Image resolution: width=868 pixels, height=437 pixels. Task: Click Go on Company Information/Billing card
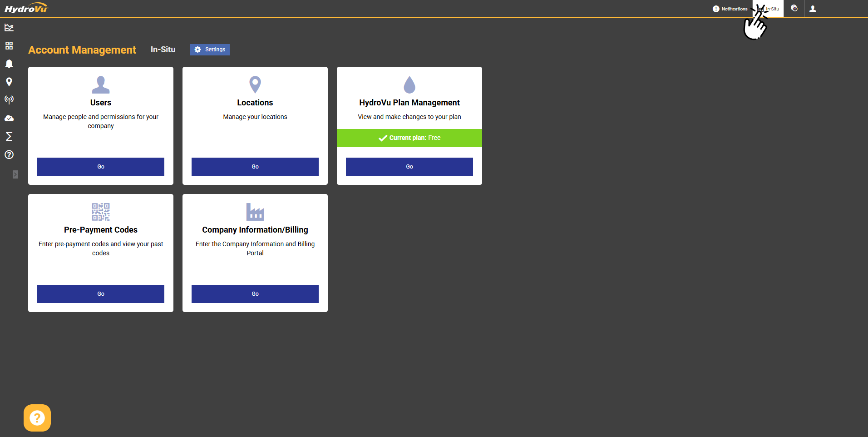255,294
